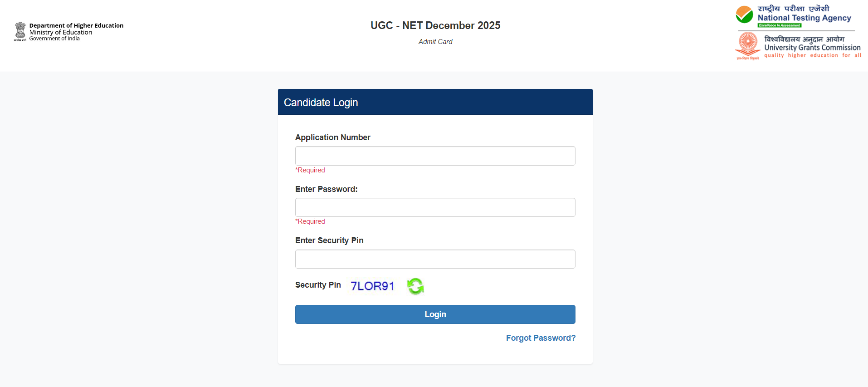
Task: Click the 7LOR91 captcha image
Action: tap(372, 286)
